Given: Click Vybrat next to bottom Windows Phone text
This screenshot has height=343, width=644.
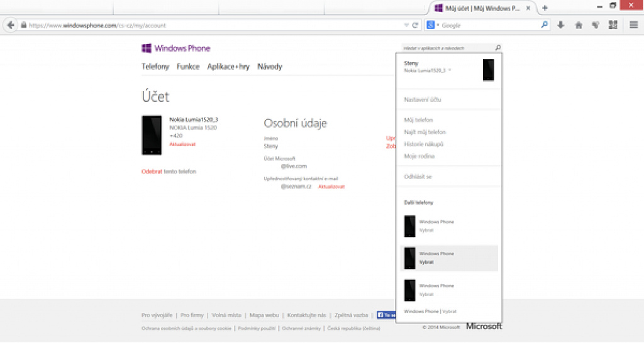Looking at the screenshot, I should point(449,312).
